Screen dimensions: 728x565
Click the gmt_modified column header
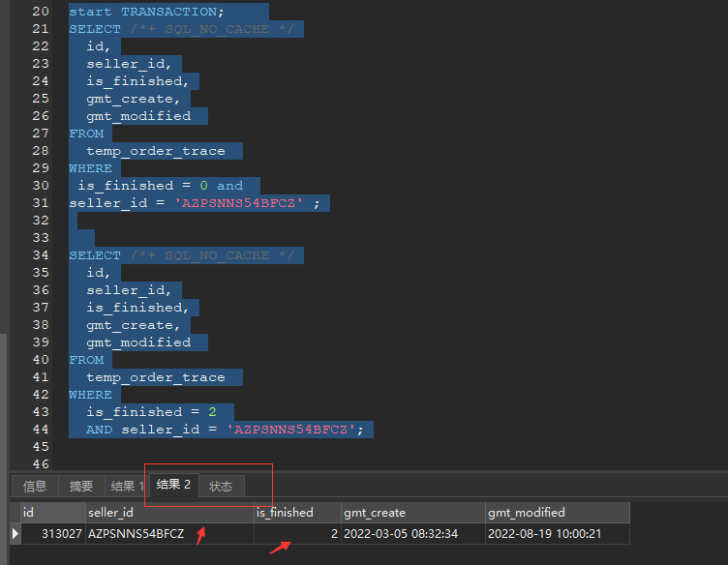(557, 513)
